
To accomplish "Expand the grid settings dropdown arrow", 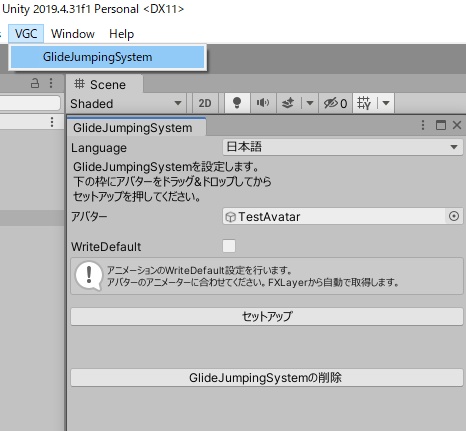I will [x=386, y=103].
